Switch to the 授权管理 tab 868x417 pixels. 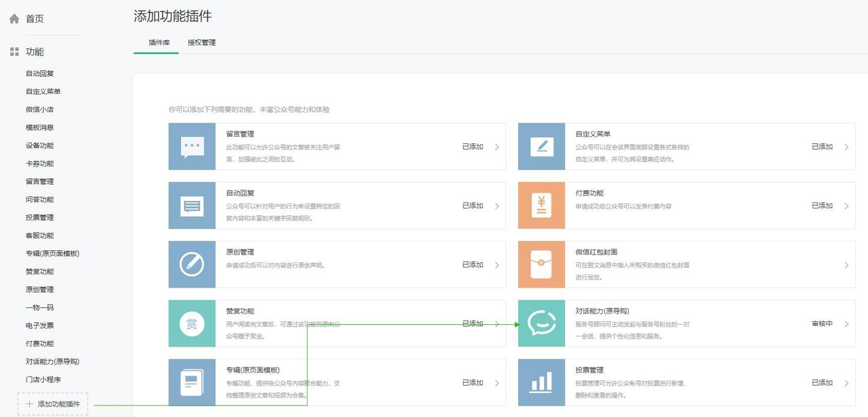(x=201, y=42)
